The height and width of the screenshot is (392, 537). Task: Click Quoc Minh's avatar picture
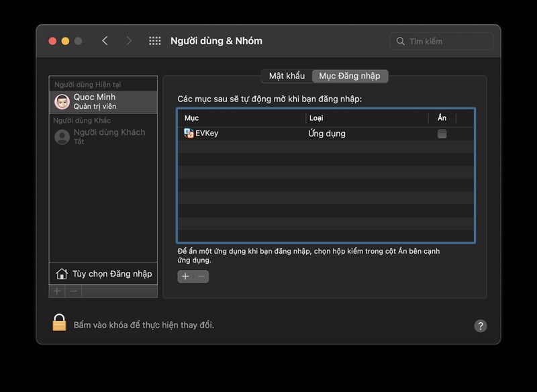point(62,101)
